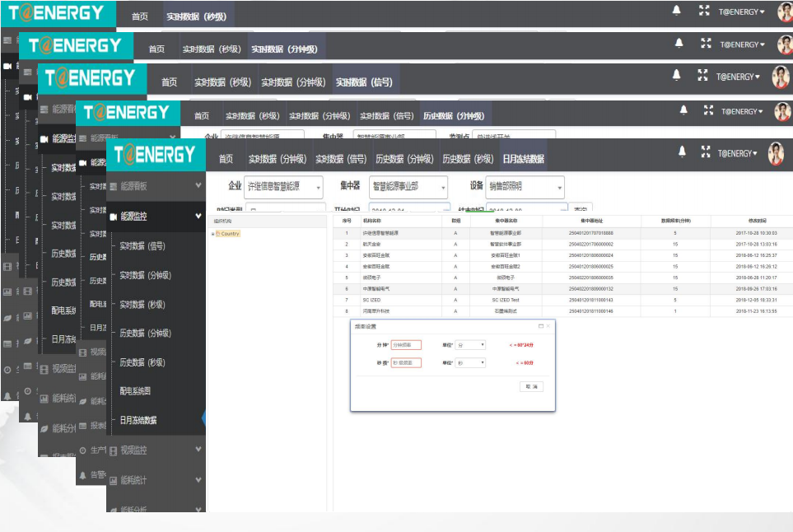The image size is (793, 532).
Task: Expand the Country tree node
Action: click(x=213, y=234)
